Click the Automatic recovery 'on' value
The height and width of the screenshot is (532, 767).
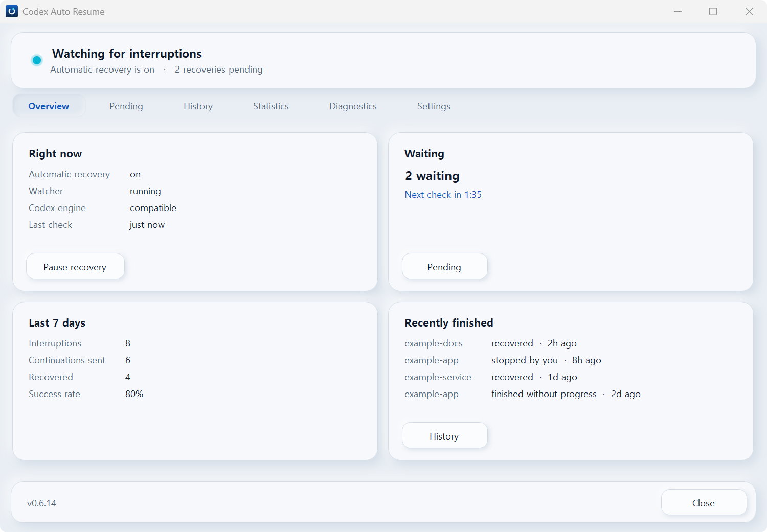click(135, 174)
